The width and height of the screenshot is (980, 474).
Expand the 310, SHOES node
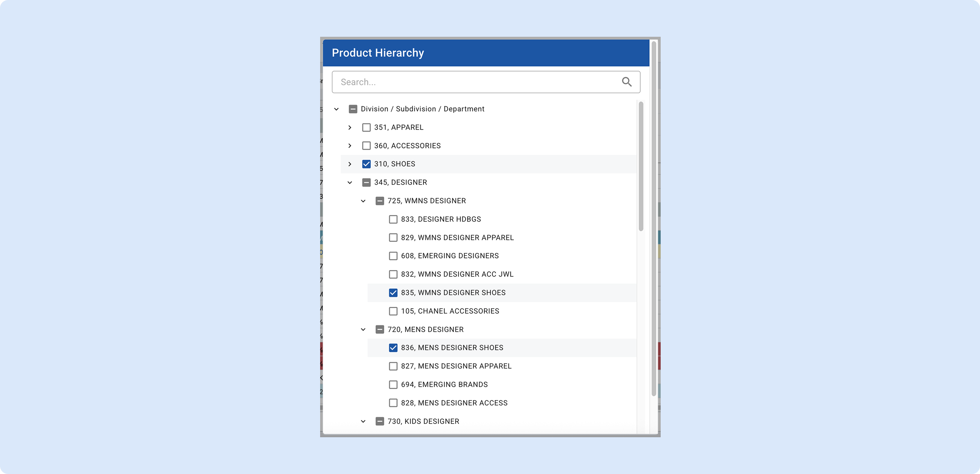[x=350, y=164]
